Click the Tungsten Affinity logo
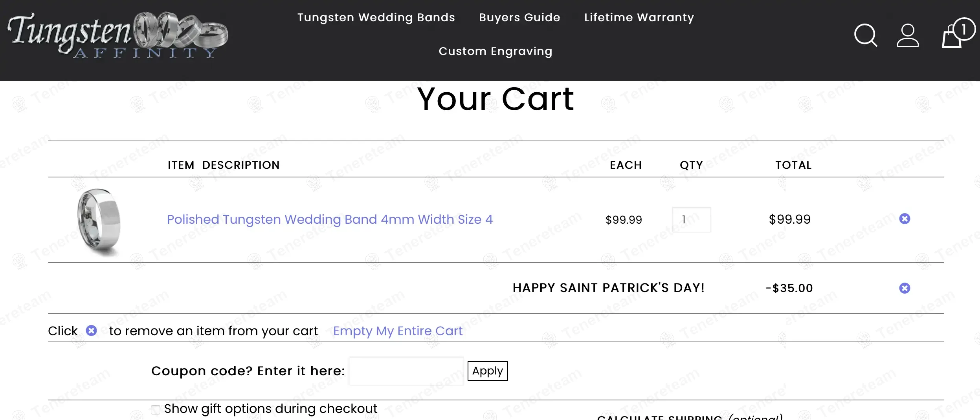This screenshot has height=420, width=980. [118, 35]
